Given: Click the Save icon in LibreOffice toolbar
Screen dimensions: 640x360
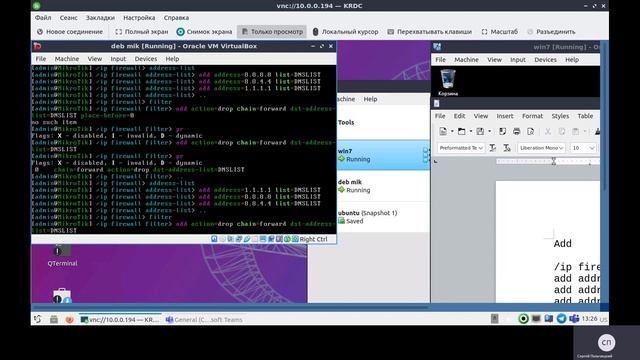Looking at the screenshot, I should pos(480,131).
